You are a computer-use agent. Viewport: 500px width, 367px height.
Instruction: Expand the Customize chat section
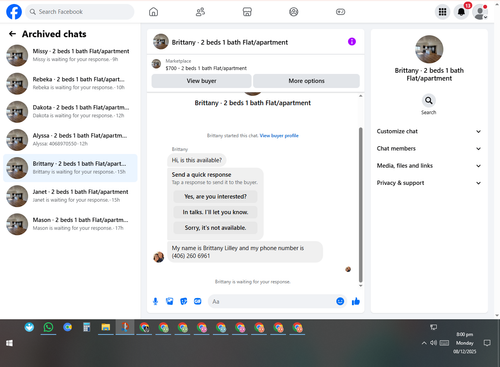429,131
